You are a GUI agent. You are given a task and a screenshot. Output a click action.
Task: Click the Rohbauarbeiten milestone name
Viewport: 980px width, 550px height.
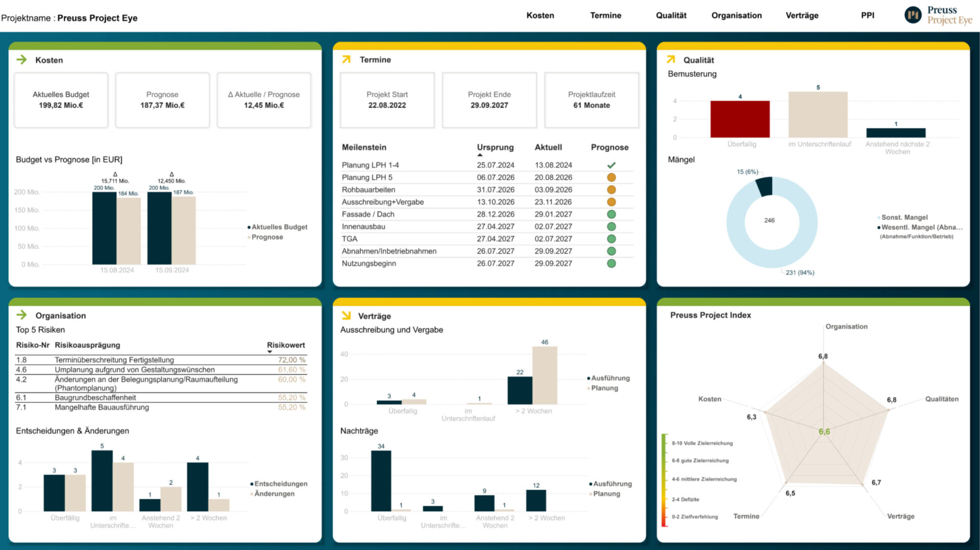tap(368, 189)
